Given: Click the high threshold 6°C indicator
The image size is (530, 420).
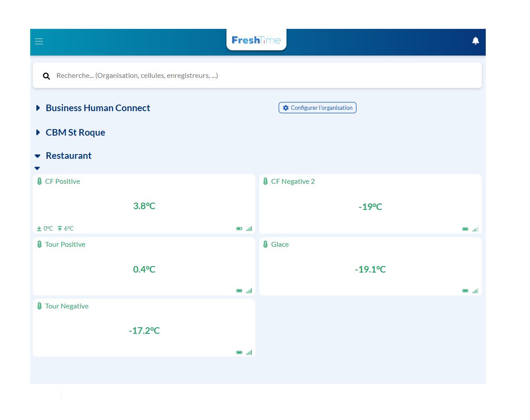Looking at the screenshot, I should (x=66, y=228).
